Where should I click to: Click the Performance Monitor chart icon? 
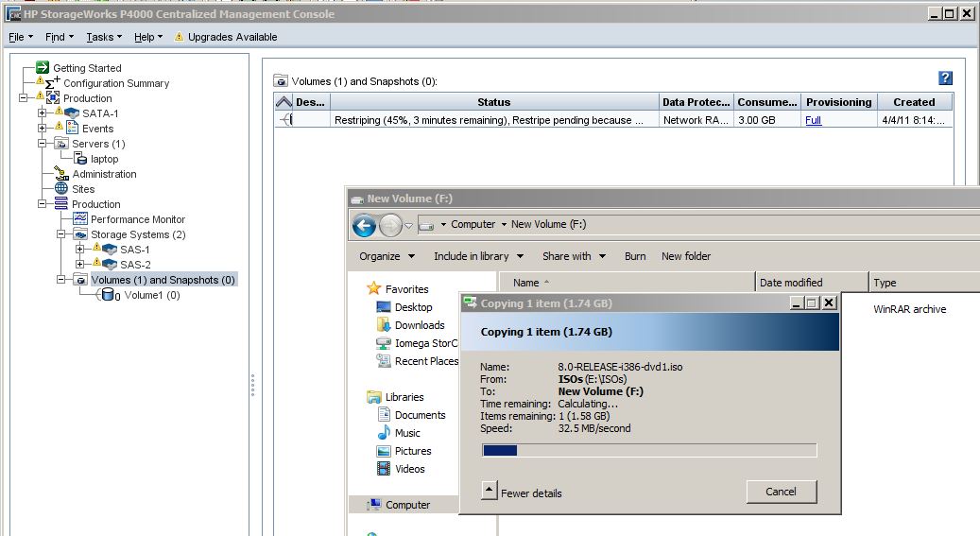[80, 218]
